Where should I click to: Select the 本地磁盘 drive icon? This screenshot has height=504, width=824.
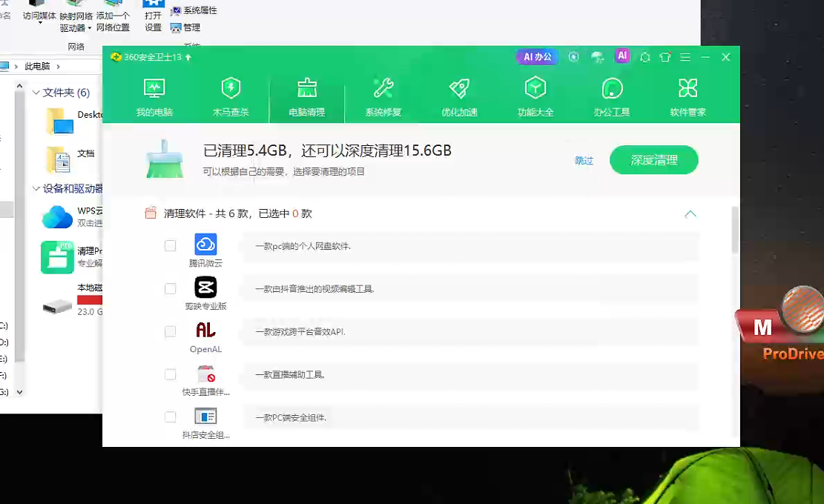coord(57,306)
